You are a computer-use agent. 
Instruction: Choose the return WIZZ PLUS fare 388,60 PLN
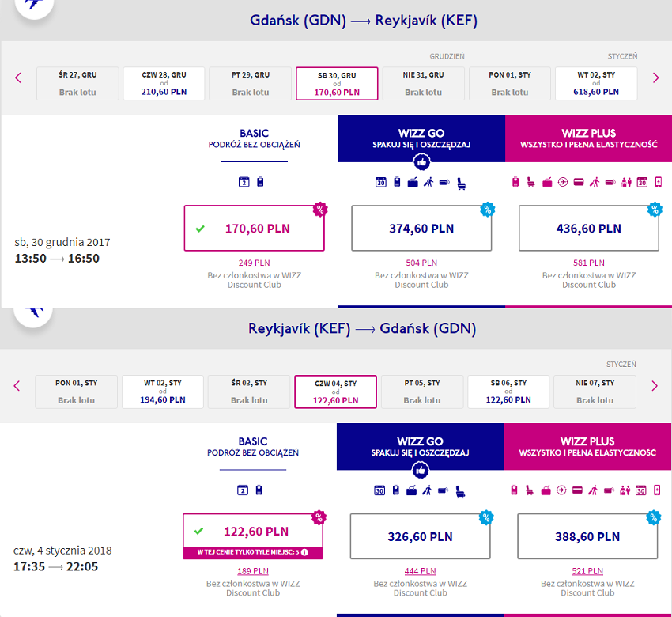pos(587,536)
